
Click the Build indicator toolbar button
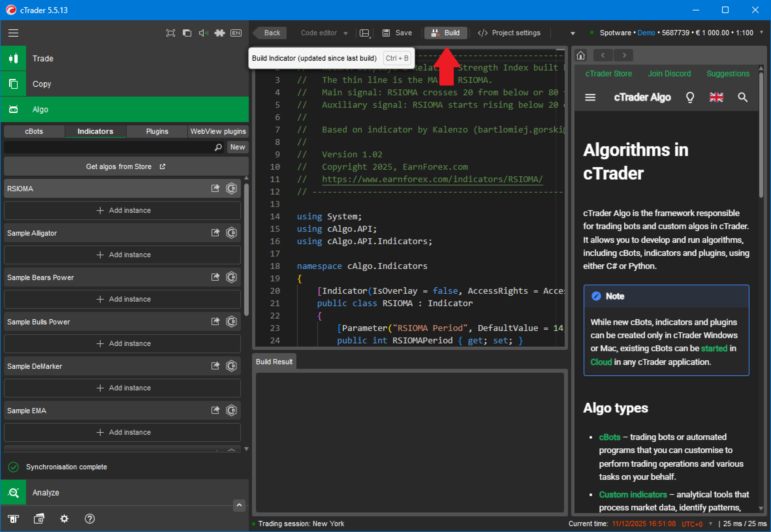click(x=445, y=33)
